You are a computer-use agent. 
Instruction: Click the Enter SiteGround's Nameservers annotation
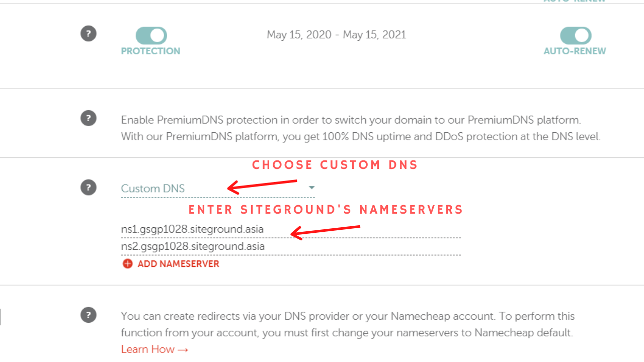(326, 210)
